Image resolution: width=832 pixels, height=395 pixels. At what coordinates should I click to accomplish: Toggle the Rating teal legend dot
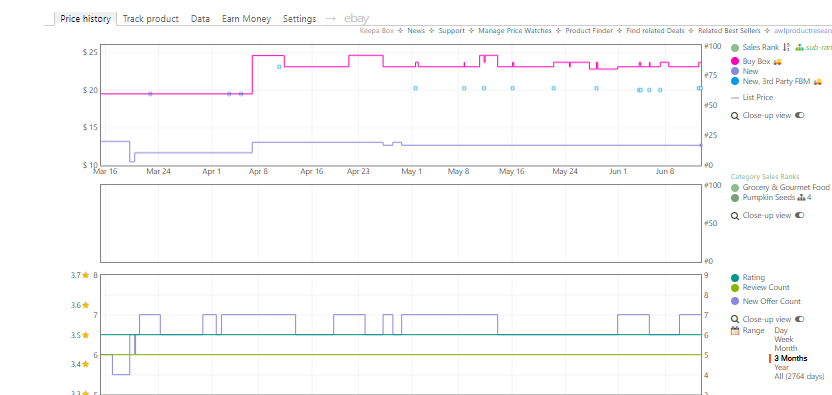735,278
